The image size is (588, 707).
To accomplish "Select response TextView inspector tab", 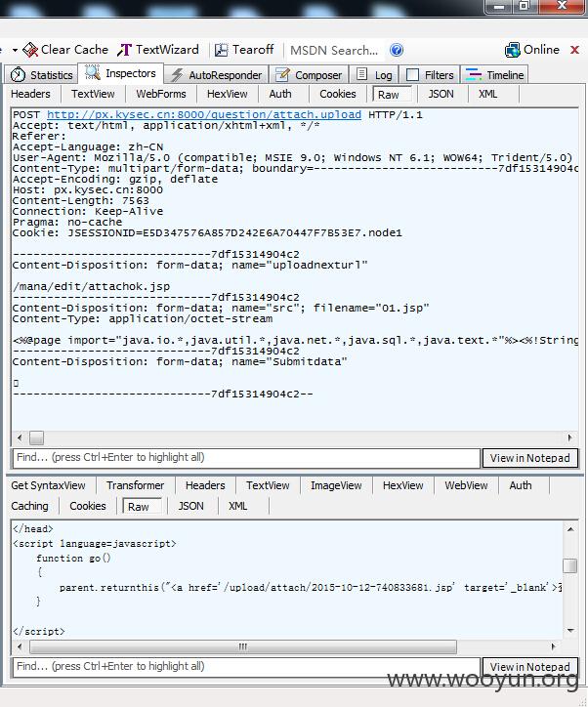I will click(x=268, y=485).
